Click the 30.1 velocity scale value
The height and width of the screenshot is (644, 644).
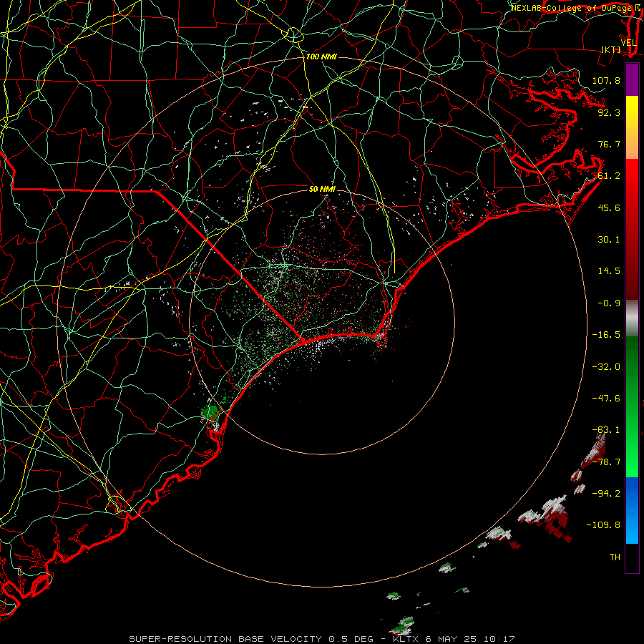coord(609,240)
